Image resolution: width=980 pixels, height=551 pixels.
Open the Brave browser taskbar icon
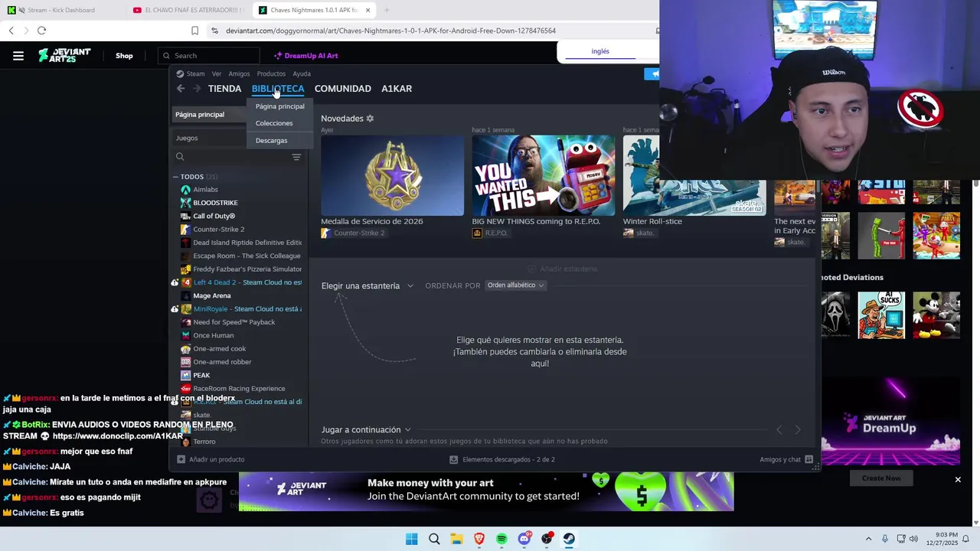point(479,539)
